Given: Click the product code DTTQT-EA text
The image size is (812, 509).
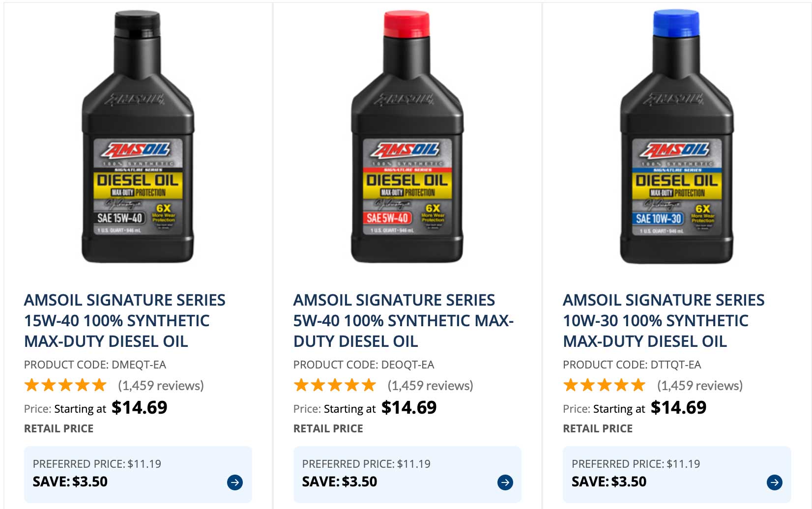Looking at the screenshot, I should 632,365.
